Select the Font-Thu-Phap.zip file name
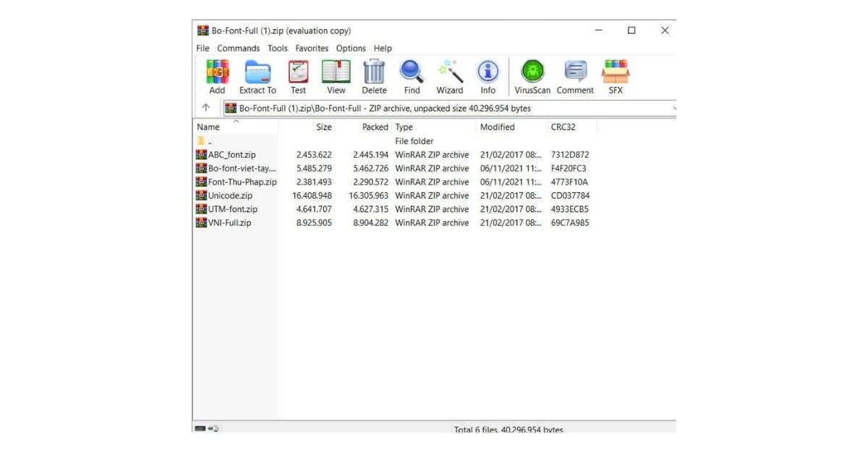The height and width of the screenshot is (452, 868). click(x=242, y=182)
